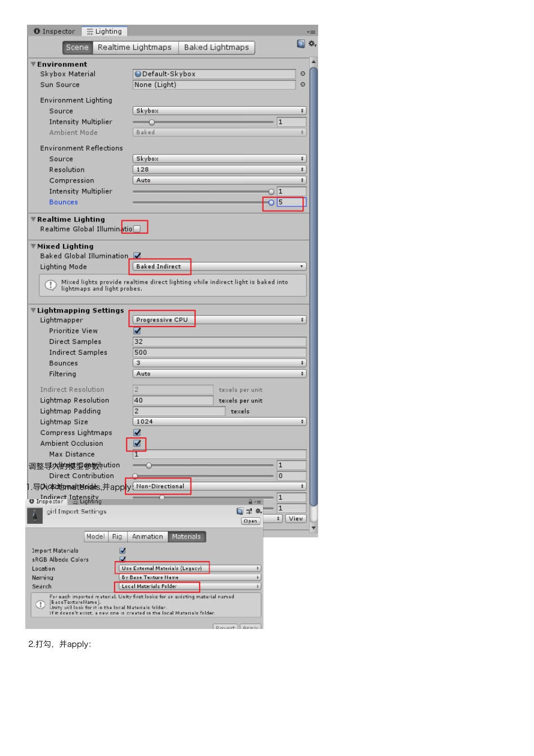The width and height of the screenshot is (534, 756).
Task: Collapse the Lightmapping Settings section
Action: click(x=33, y=310)
